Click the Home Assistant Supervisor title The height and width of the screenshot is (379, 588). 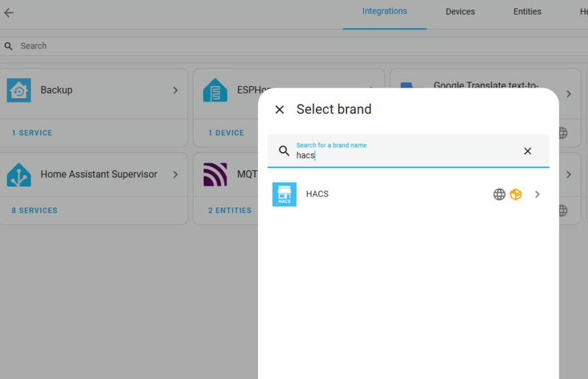click(99, 174)
